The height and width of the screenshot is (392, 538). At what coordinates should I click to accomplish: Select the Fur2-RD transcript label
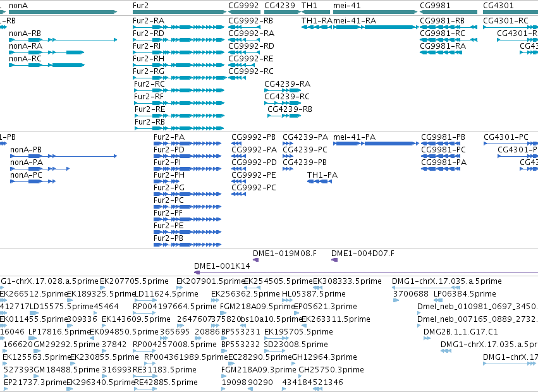click(149, 34)
